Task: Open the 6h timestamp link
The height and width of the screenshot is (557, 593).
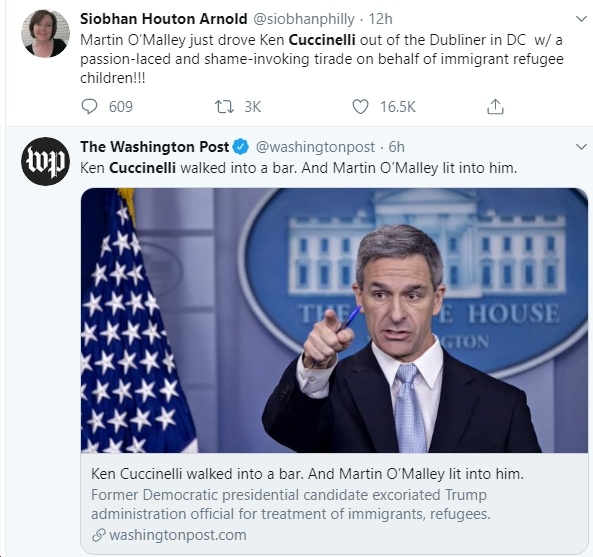Action: point(397,147)
